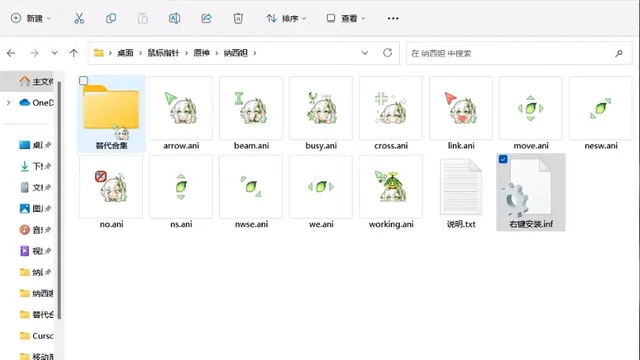Expand chevron after 原神 in breadcrumb

point(216,53)
